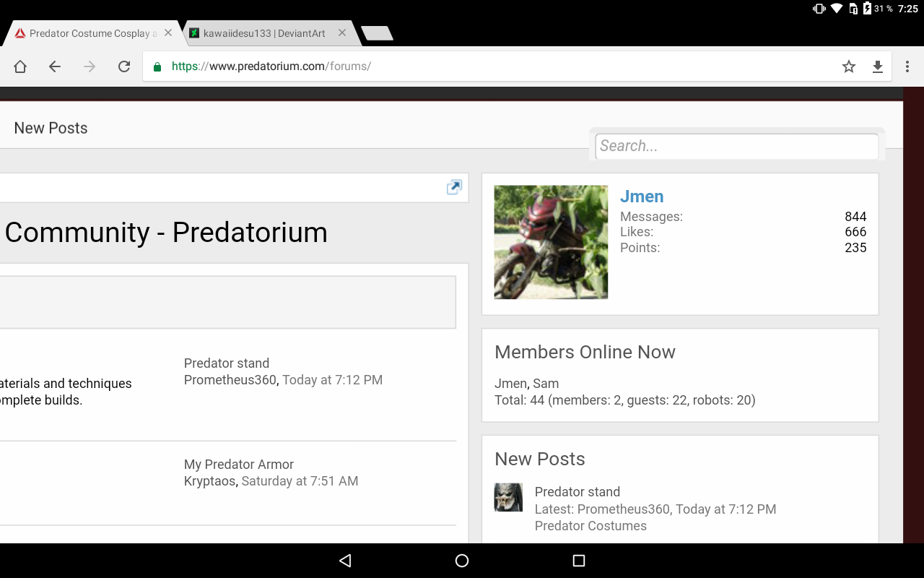Viewport: 924px width, 578px height.
Task: Tap the Community - Predatorium page title
Action: [166, 233]
